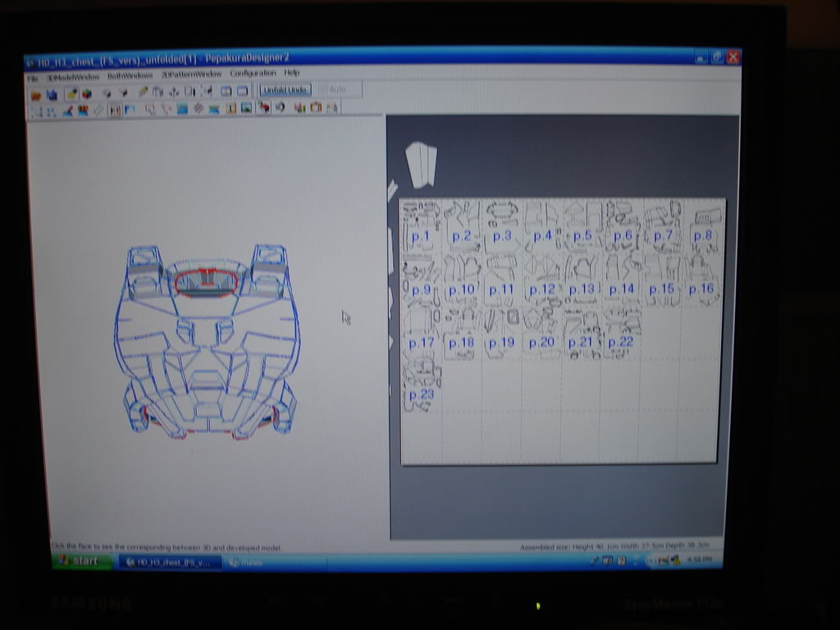Screen dimensions: 840x630
Task: Click the blue flag icon in second row
Action: point(130,109)
